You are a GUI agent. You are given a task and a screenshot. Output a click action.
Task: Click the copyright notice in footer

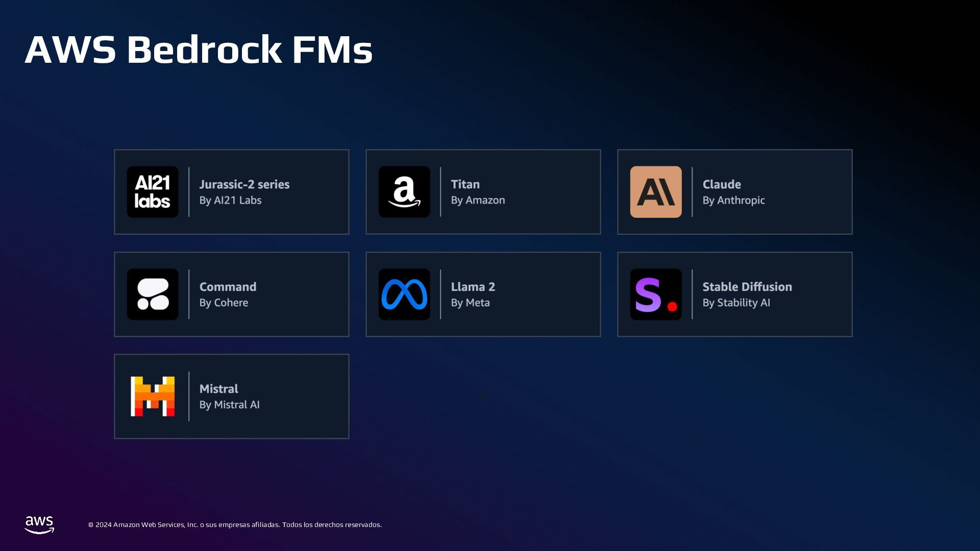235,525
